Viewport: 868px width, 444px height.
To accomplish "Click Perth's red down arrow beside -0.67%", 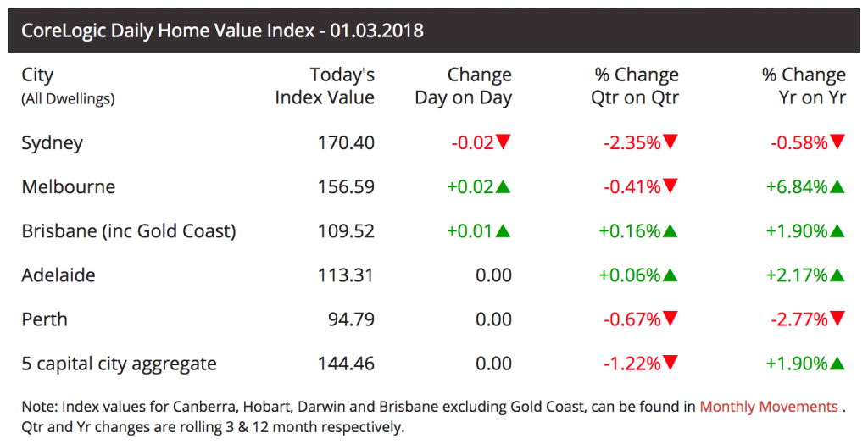I will (671, 319).
